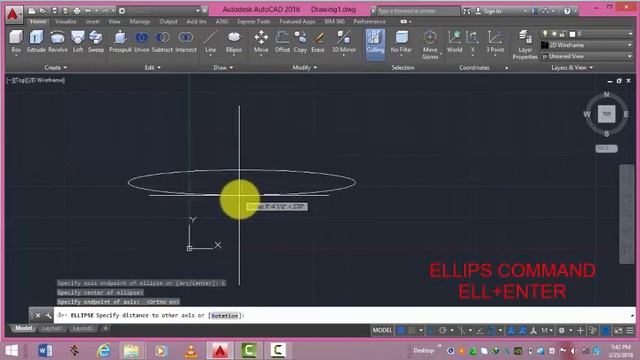Open the A360 ribbon tab

click(222, 21)
